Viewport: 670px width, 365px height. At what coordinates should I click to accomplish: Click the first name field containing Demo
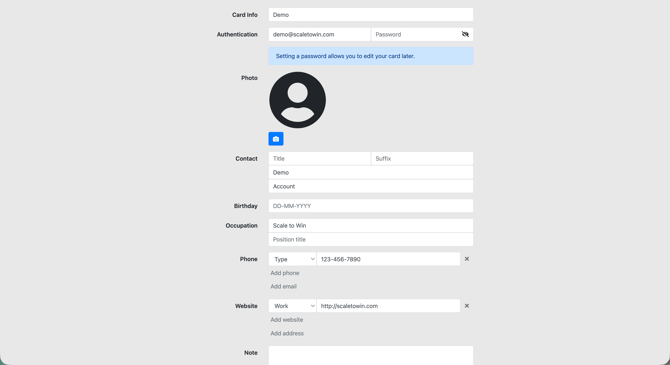[x=370, y=173]
